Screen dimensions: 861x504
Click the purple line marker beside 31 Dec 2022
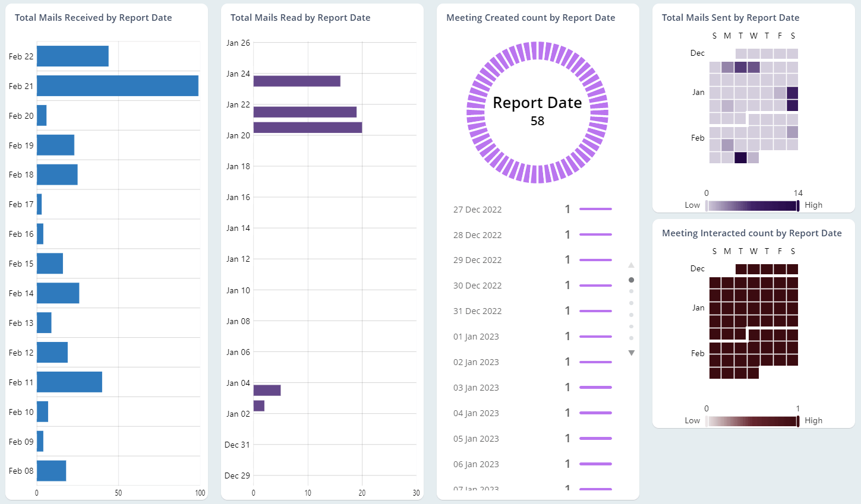click(x=596, y=310)
